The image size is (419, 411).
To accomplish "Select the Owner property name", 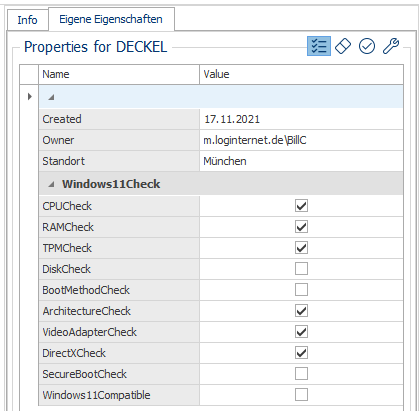I will (x=119, y=140).
